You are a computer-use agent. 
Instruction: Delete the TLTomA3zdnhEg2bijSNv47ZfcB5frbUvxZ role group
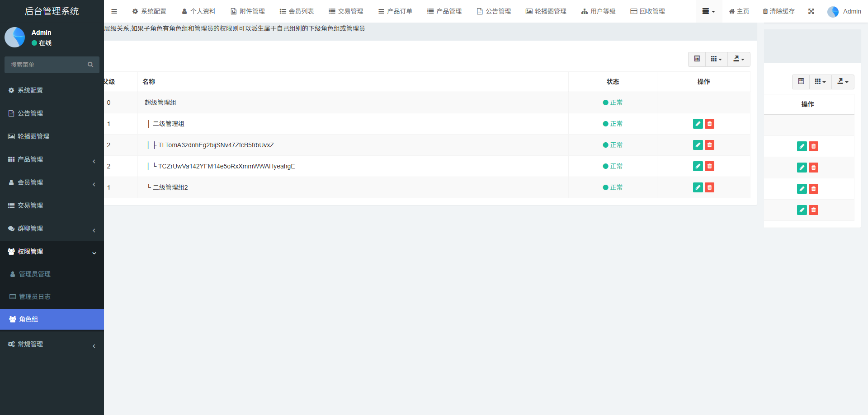click(x=709, y=145)
